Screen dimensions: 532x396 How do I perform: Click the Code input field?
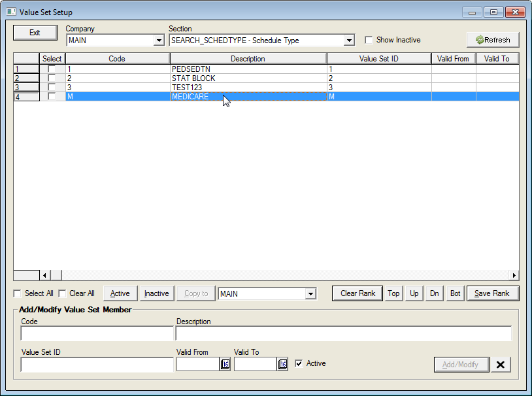coord(97,334)
